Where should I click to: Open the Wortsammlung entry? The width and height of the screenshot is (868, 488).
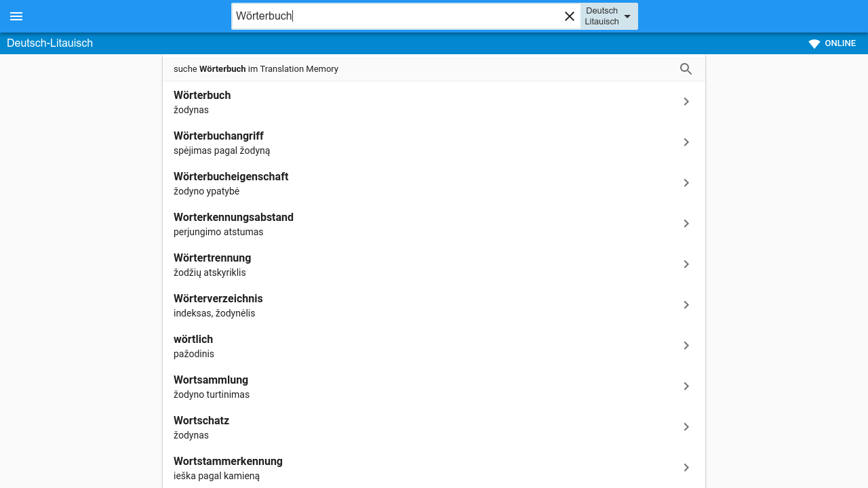coord(434,386)
